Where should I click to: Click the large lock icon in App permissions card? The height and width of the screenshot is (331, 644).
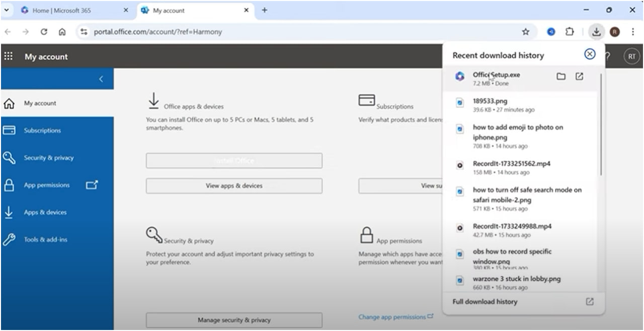click(367, 235)
